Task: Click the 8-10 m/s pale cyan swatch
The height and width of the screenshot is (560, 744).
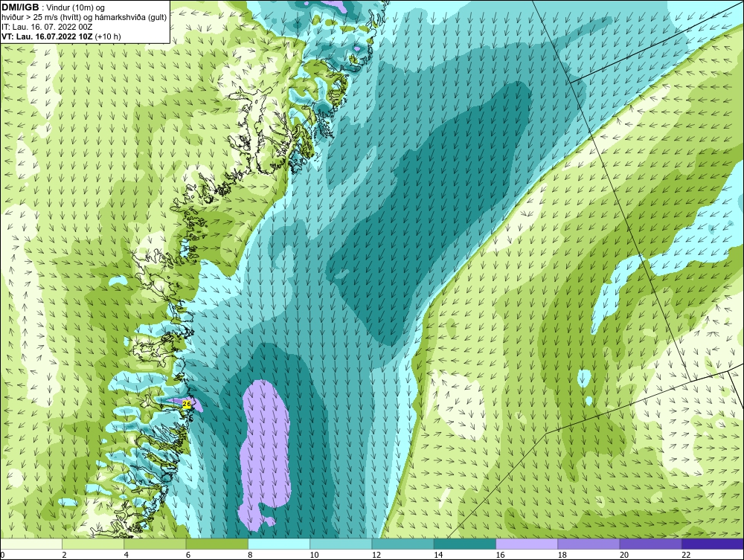Action: [279, 544]
